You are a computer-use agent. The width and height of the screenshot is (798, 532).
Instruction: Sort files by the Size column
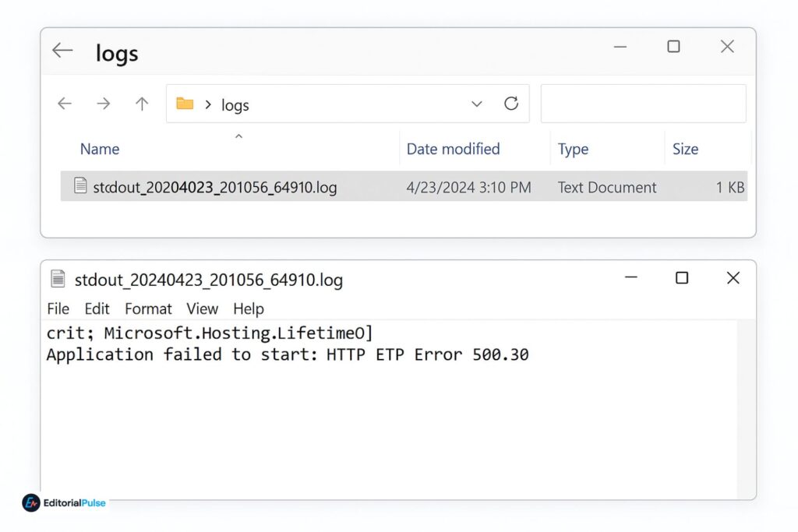(x=684, y=149)
